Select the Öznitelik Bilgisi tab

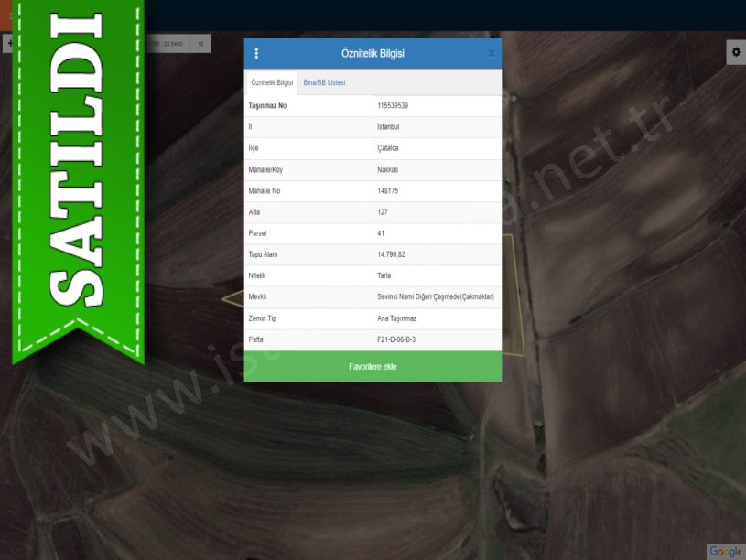(272, 82)
